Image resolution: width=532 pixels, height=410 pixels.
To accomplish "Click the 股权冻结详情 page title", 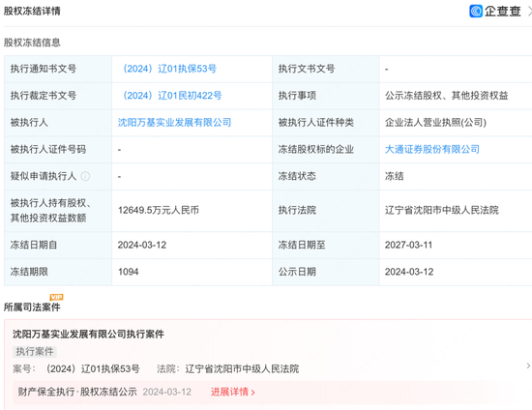I will click(x=32, y=12).
